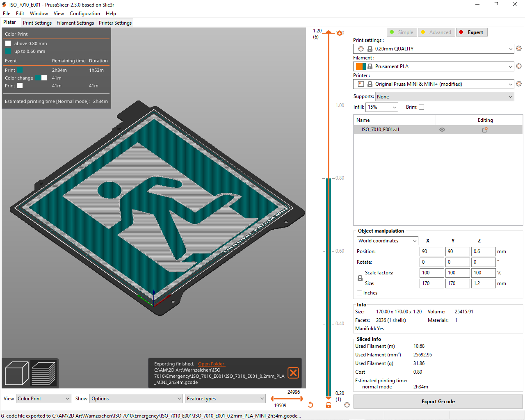Click the slider lock icon
Viewport: 525px width, 420px height.
[329, 405]
